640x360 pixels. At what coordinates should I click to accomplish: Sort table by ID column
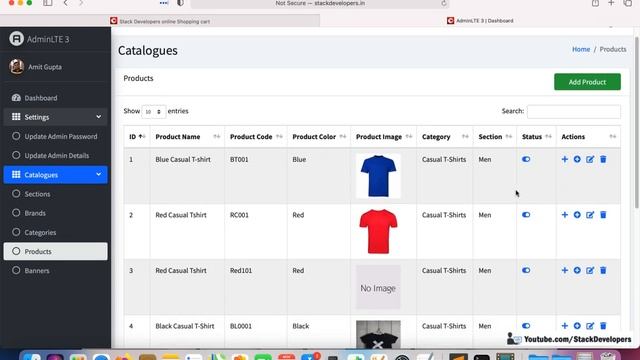pyautogui.click(x=137, y=137)
